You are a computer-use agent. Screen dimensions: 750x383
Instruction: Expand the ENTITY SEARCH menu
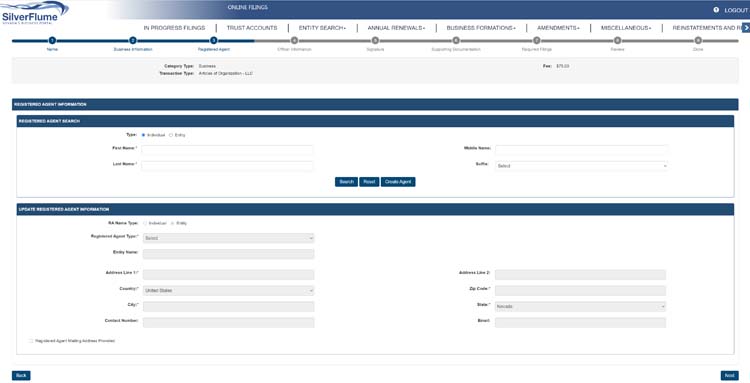pos(322,28)
